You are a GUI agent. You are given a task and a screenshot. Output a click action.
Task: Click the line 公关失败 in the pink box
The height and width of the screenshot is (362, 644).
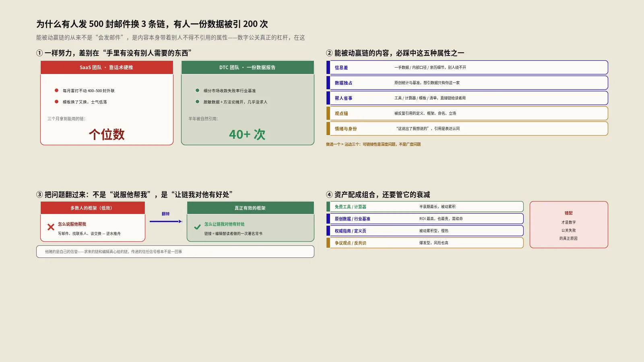[569, 230]
